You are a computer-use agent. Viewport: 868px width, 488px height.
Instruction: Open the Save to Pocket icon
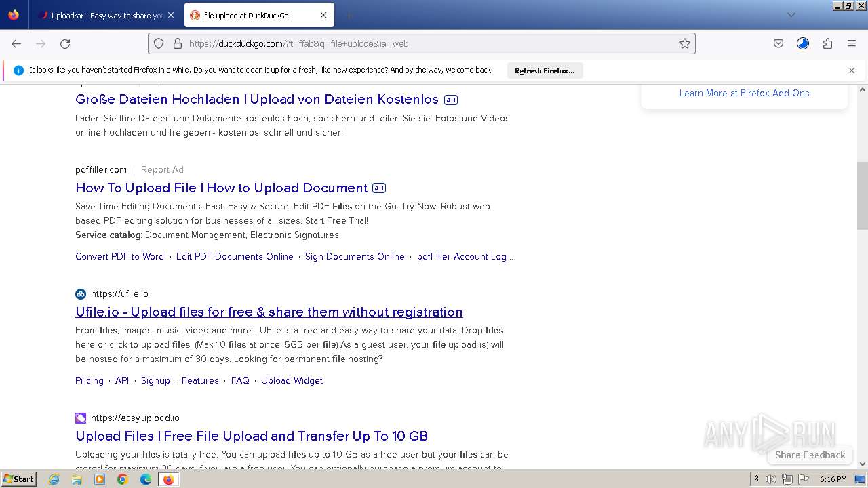click(x=778, y=43)
